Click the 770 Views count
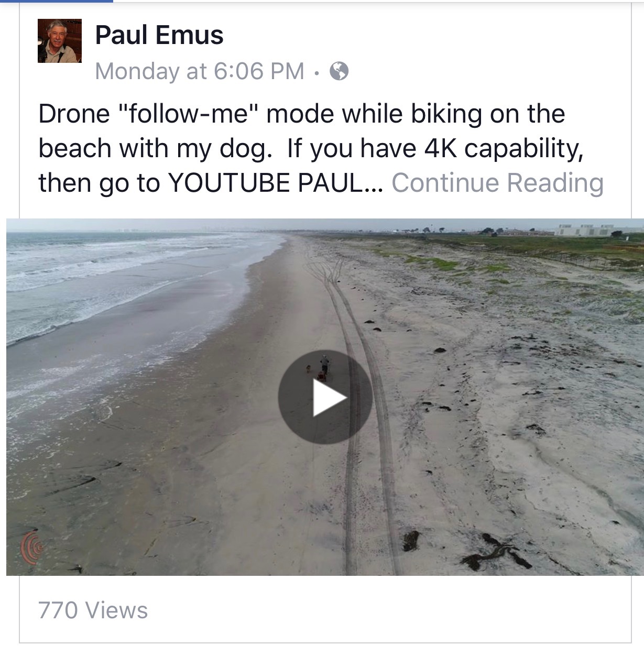 tap(93, 610)
